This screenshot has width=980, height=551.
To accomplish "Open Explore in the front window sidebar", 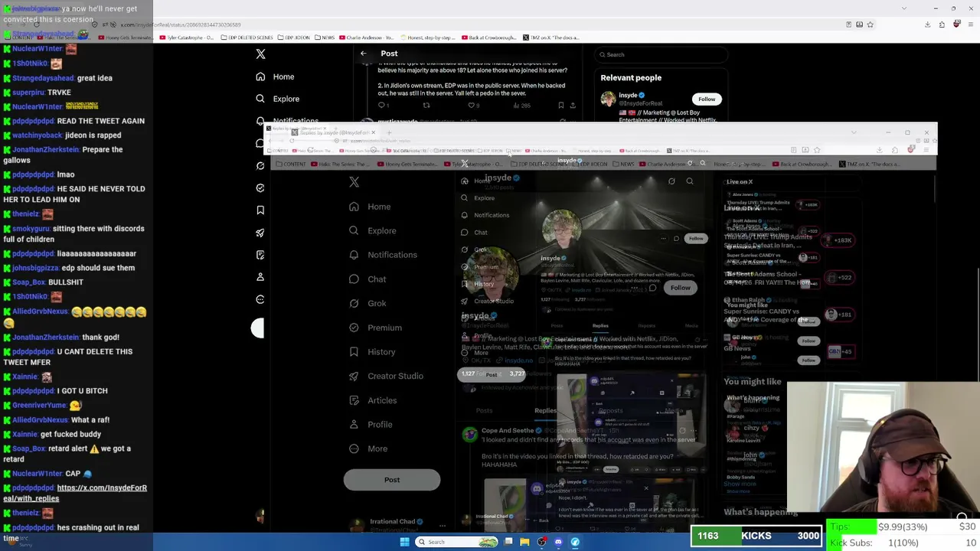I will tap(372, 230).
